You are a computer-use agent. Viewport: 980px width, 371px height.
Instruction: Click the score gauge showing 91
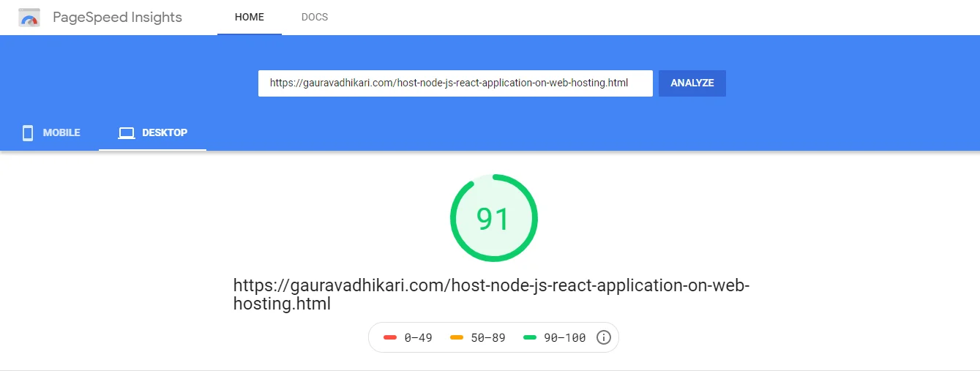click(x=494, y=218)
